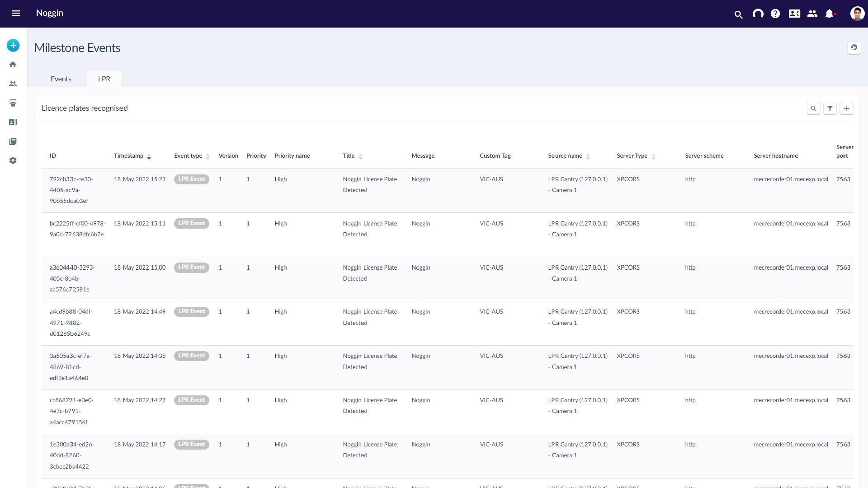868x488 pixels.
Task: Select timestamp 18 May 2022 15:11
Action: click(140, 224)
